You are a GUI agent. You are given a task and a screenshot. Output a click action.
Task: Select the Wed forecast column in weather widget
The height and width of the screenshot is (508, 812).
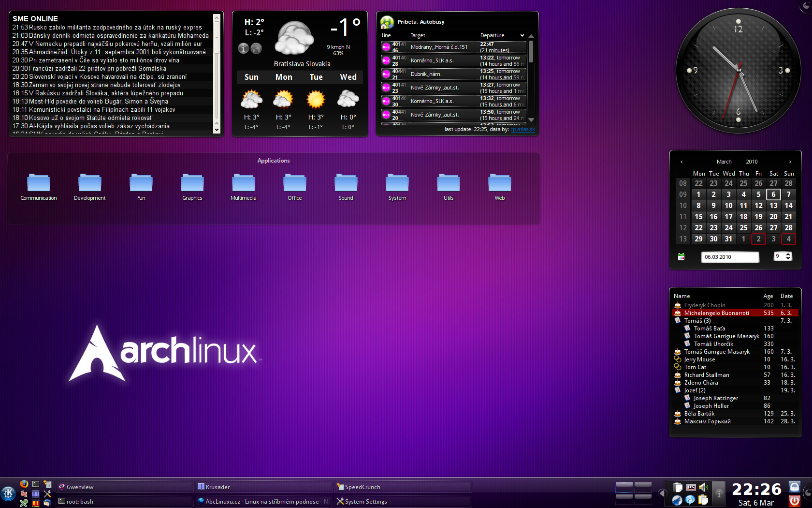pos(348,77)
